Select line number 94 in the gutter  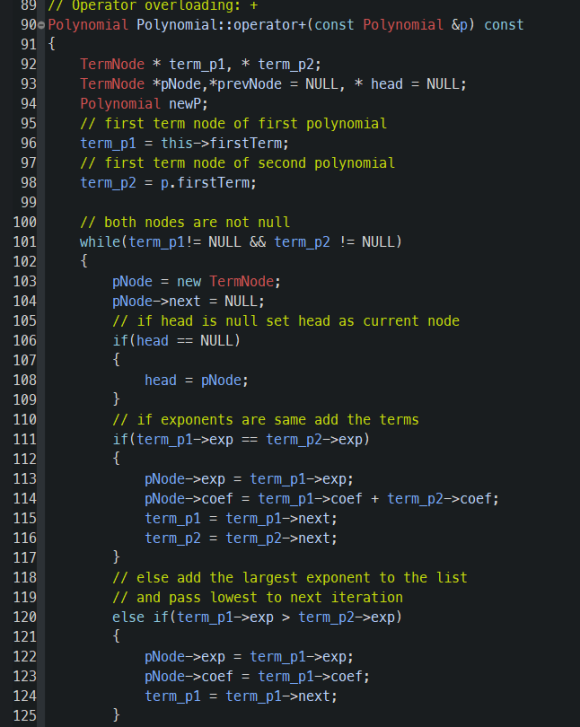click(29, 104)
